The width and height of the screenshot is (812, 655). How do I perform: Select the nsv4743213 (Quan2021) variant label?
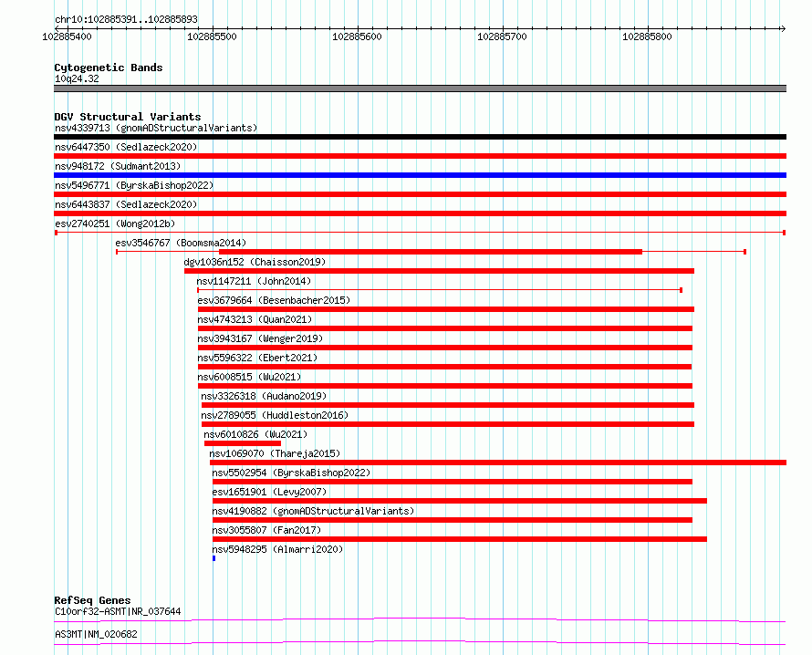pyautogui.click(x=255, y=319)
